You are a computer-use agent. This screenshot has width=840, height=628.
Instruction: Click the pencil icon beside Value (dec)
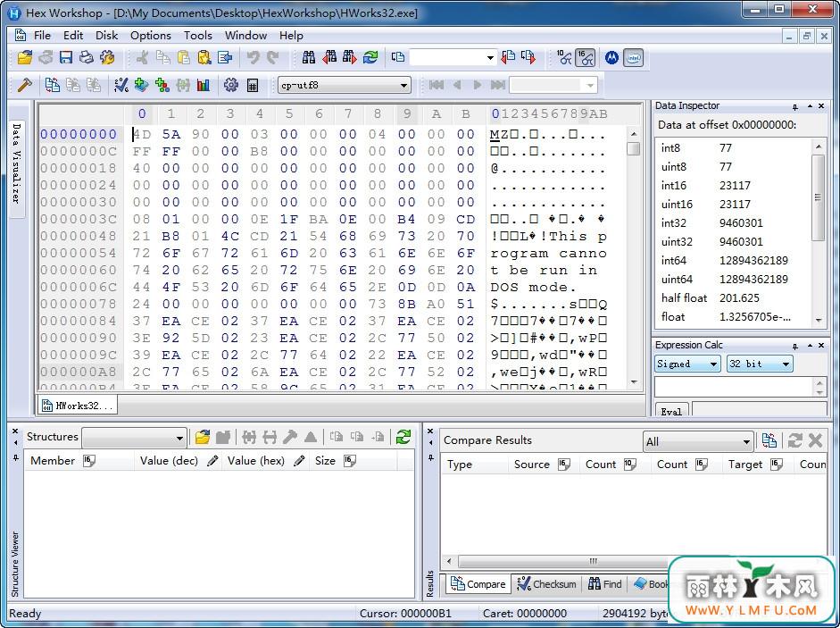click(x=212, y=461)
